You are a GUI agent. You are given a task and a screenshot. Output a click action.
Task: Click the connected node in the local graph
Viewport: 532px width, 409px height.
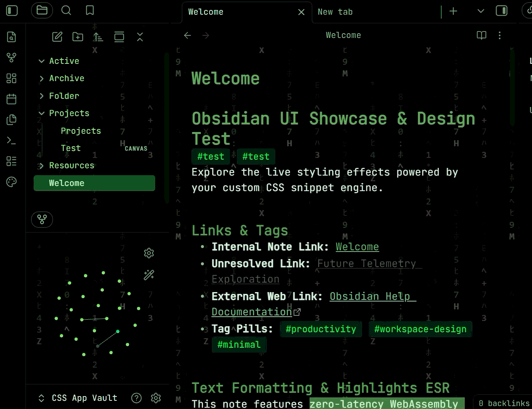pos(118,331)
